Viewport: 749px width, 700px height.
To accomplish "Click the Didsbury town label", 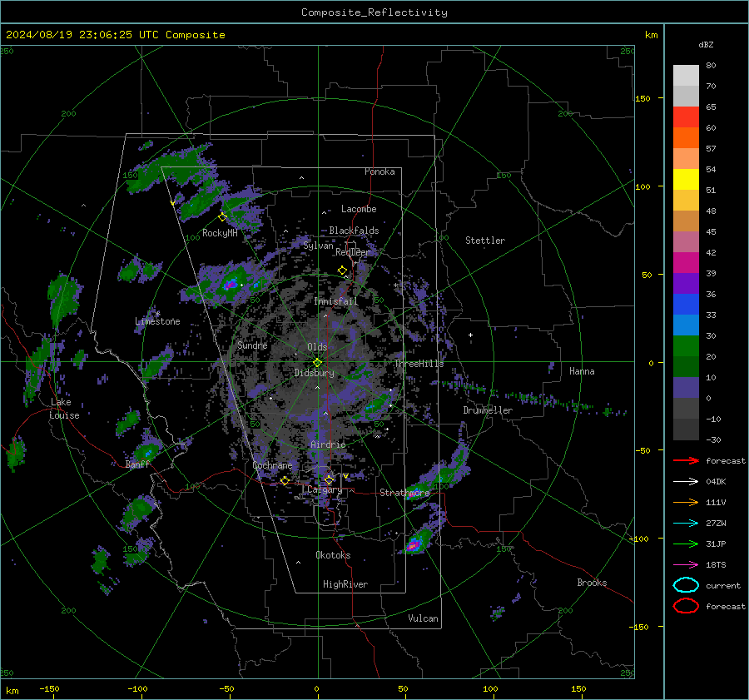I will click(314, 373).
